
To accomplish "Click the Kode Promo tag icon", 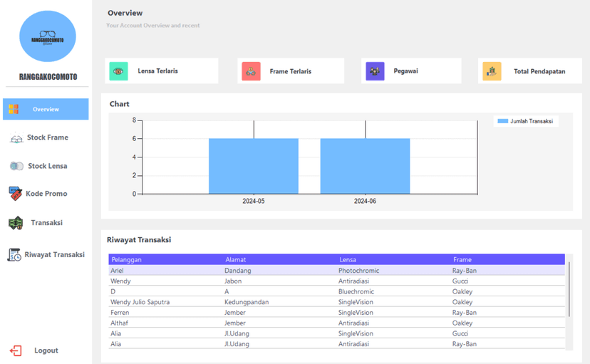I will click(15, 194).
